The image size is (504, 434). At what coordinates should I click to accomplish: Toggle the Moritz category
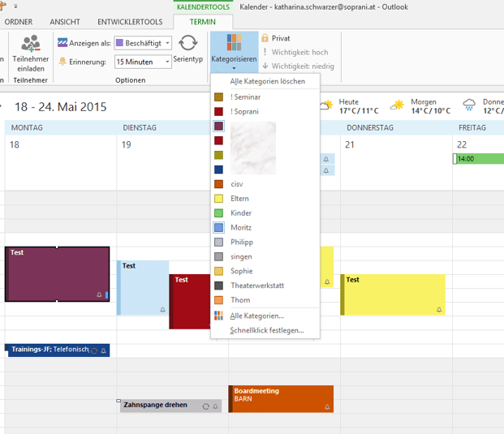(265, 227)
